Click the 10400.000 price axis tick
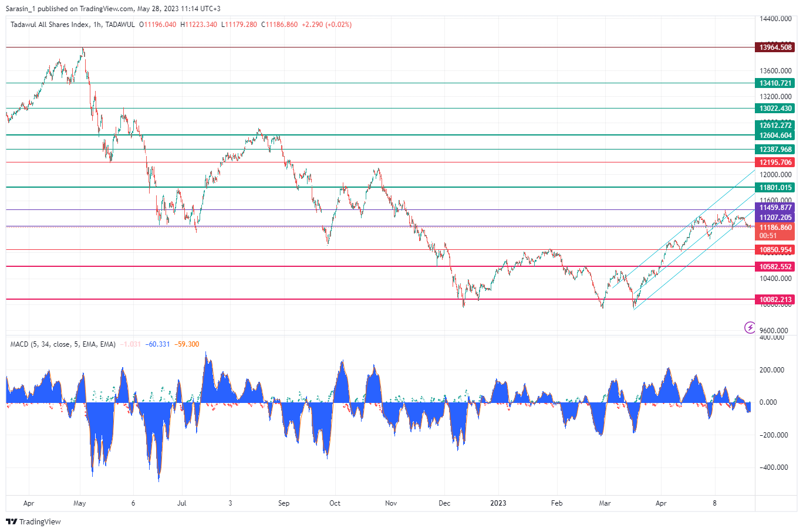This screenshot has height=532, width=803. [775, 279]
